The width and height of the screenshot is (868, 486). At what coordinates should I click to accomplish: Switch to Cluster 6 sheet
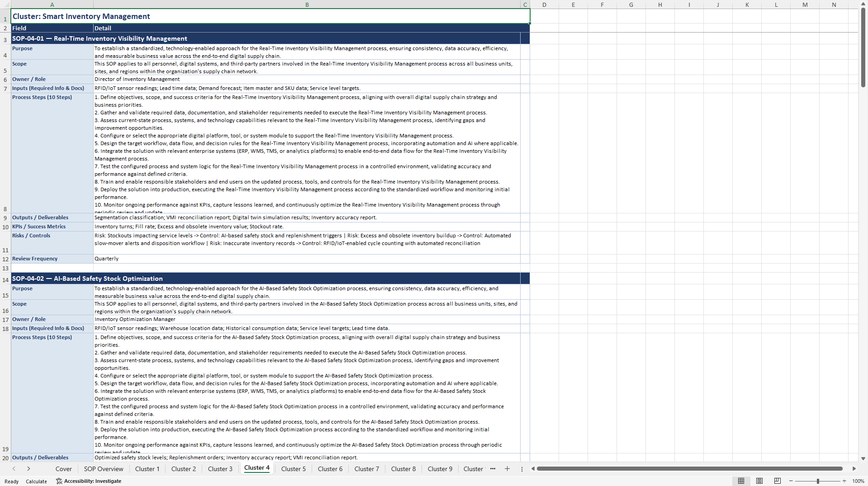[x=330, y=469]
